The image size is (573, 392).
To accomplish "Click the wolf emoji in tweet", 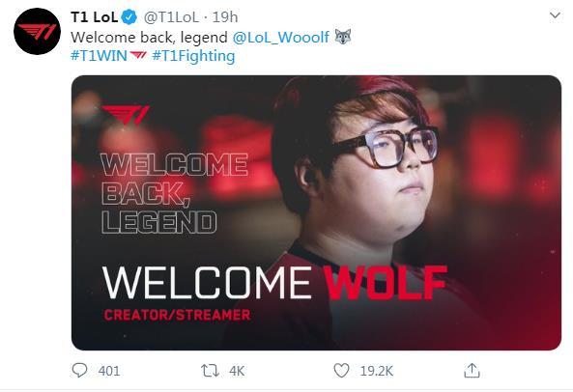I will 343,37.
